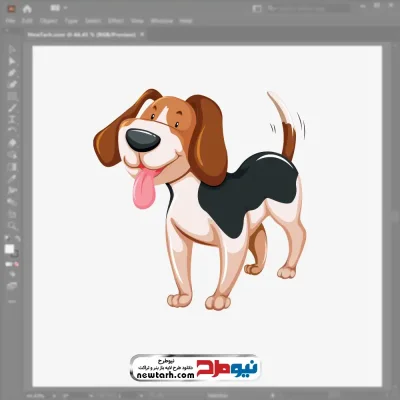Click the Home icon
Image resolution: width=400 pixels, height=400 pixels.
pos(27,9)
